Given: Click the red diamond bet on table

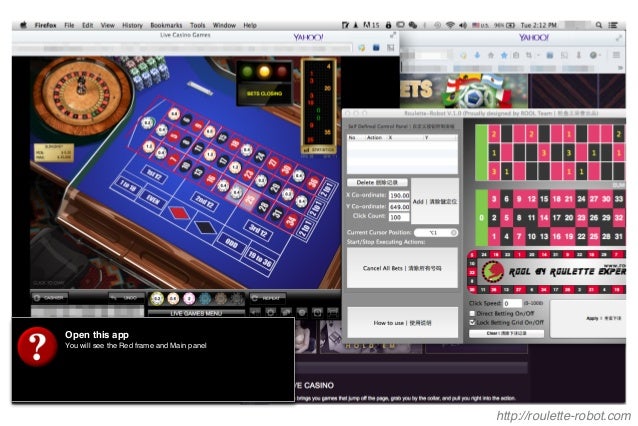Looking at the screenshot, I should click(x=178, y=212).
